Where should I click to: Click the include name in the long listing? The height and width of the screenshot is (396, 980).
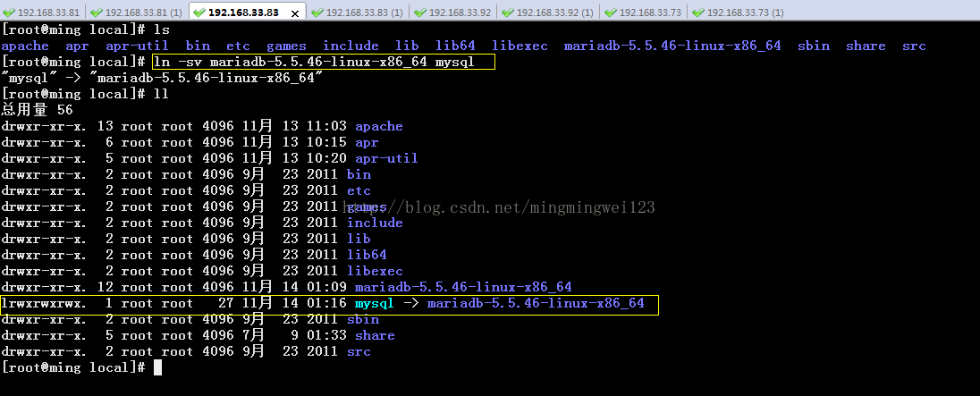375,223
